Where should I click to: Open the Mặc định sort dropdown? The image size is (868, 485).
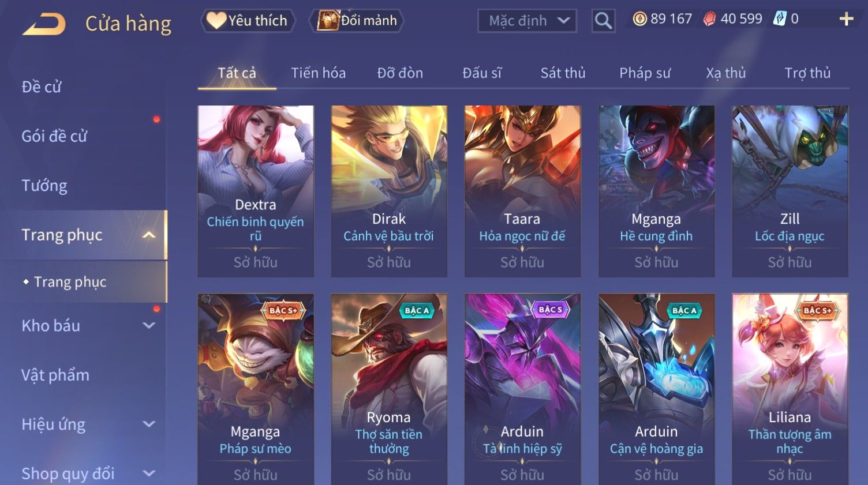coord(527,21)
